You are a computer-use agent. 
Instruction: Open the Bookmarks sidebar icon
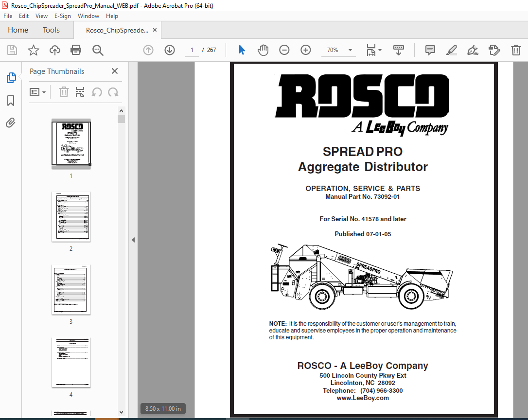11,100
